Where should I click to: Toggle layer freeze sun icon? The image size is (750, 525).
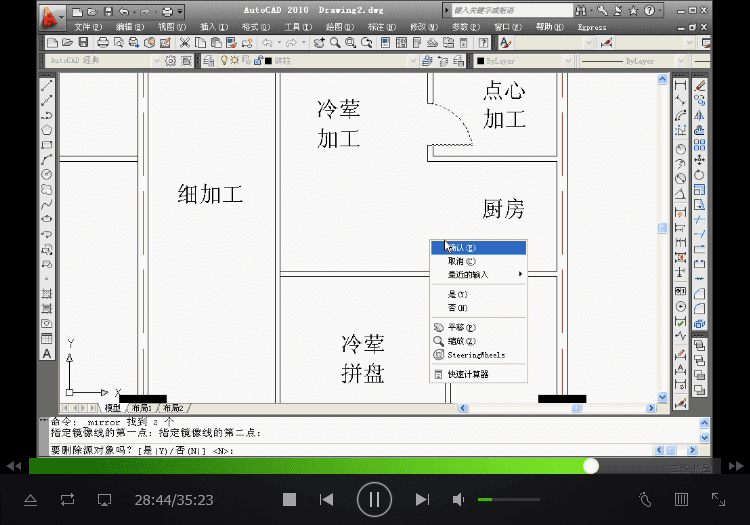click(234, 61)
